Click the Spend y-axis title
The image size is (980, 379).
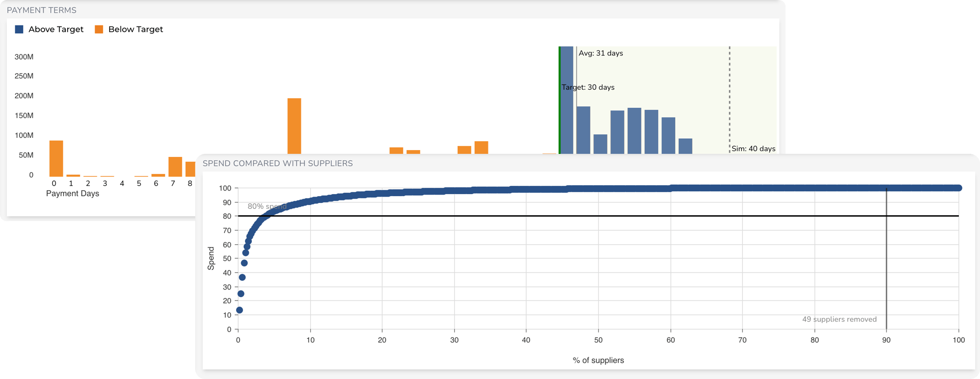click(x=211, y=258)
